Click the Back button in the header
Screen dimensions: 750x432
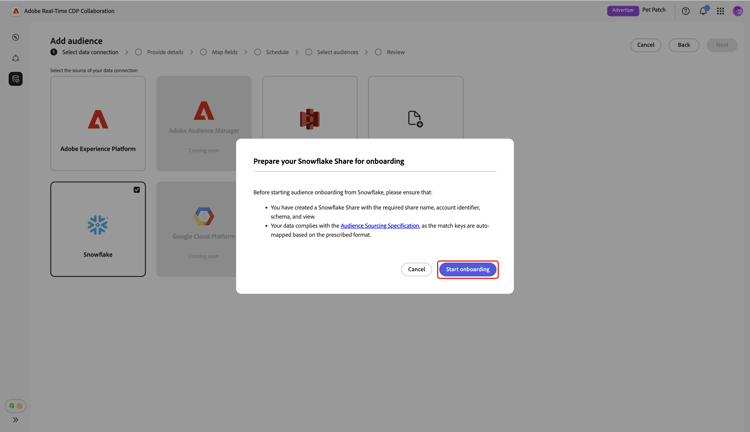684,45
